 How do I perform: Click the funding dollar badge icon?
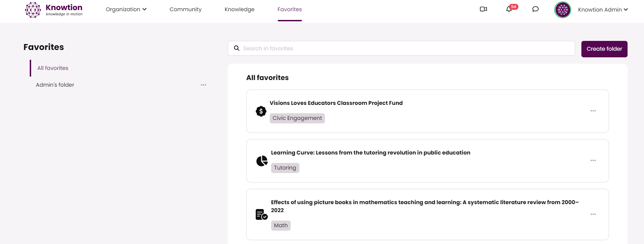tap(261, 111)
